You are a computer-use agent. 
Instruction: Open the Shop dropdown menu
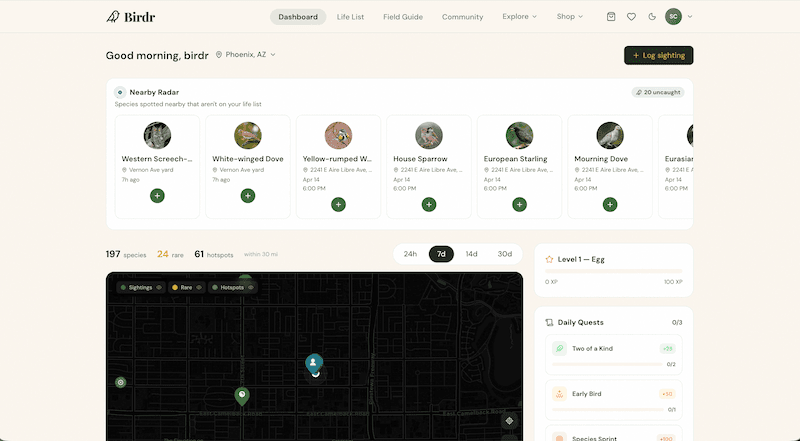569,16
